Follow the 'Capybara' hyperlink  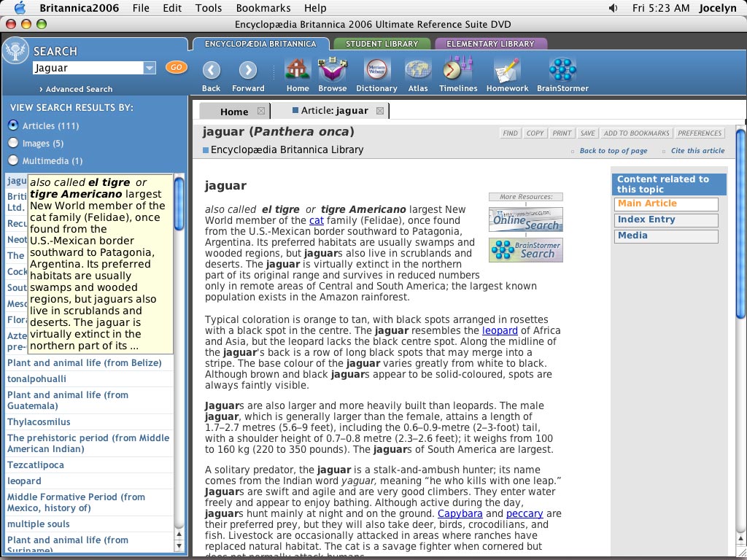pos(460,513)
